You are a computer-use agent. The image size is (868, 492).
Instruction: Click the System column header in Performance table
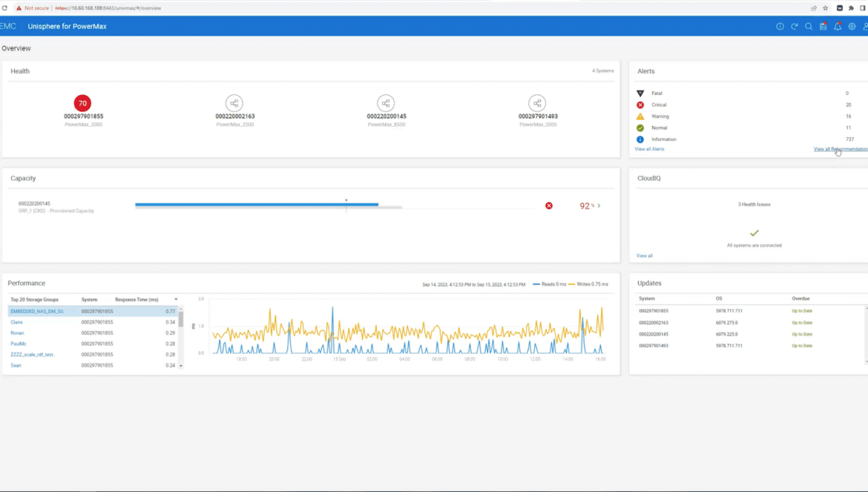point(89,299)
